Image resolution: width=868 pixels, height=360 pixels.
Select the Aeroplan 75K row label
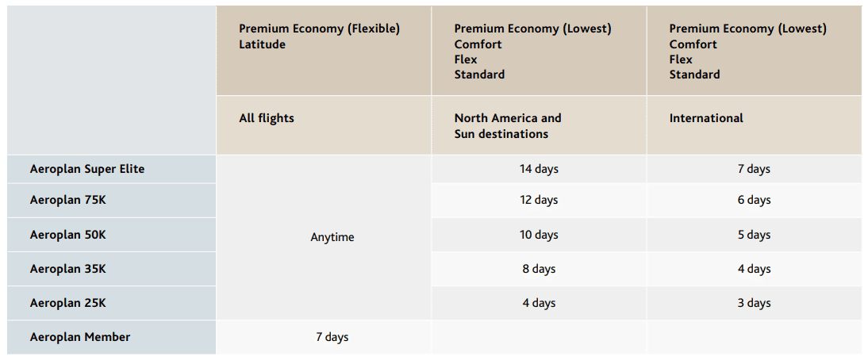pyautogui.click(x=67, y=200)
